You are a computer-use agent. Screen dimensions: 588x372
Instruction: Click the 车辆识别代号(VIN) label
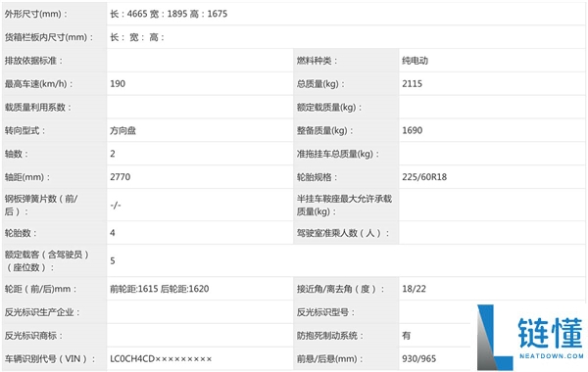pyautogui.click(x=50, y=358)
